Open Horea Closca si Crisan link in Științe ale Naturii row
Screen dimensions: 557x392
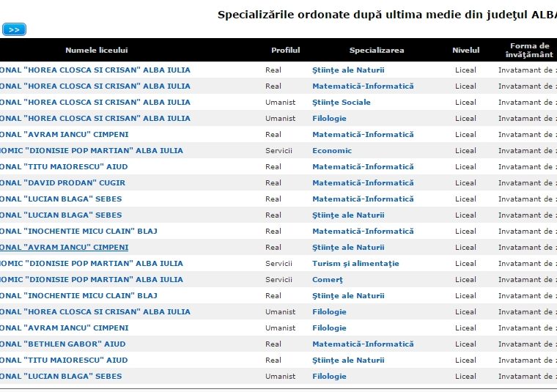point(95,70)
